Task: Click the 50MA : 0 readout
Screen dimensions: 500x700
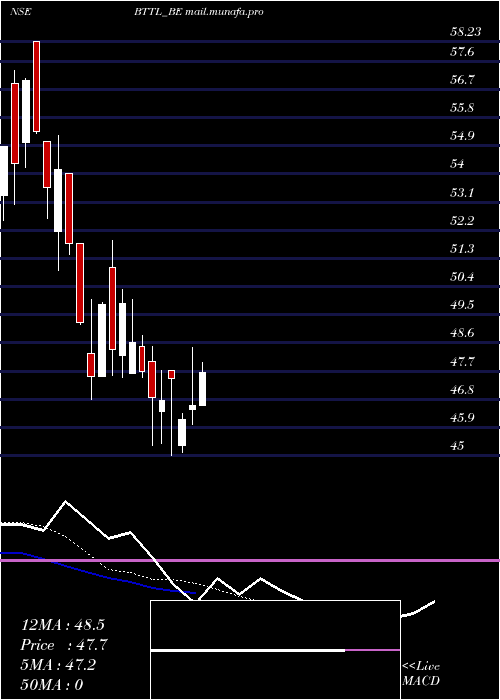Action: [x=52, y=685]
